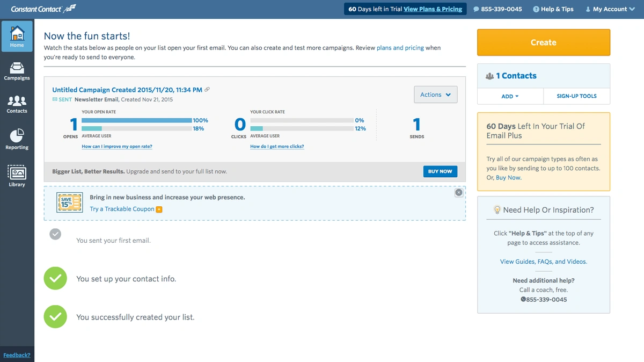The width and height of the screenshot is (644, 362).
Task: Click the Buy Now link in trial panel
Action: (x=508, y=178)
